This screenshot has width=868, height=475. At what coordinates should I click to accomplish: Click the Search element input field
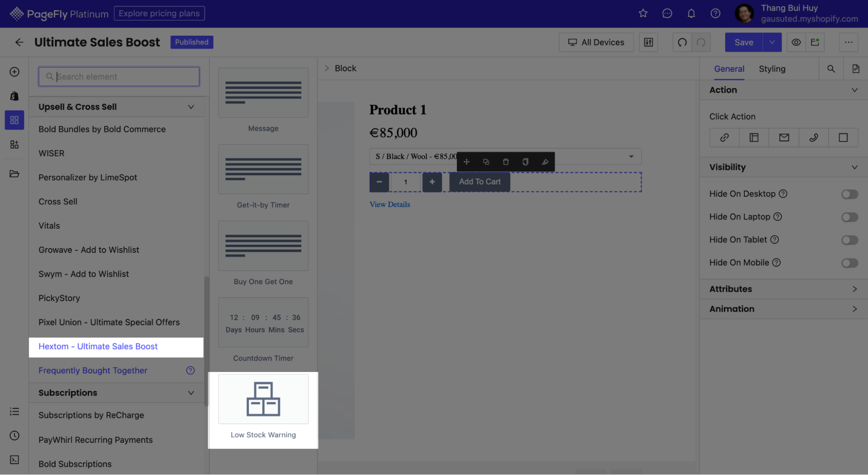click(119, 76)
